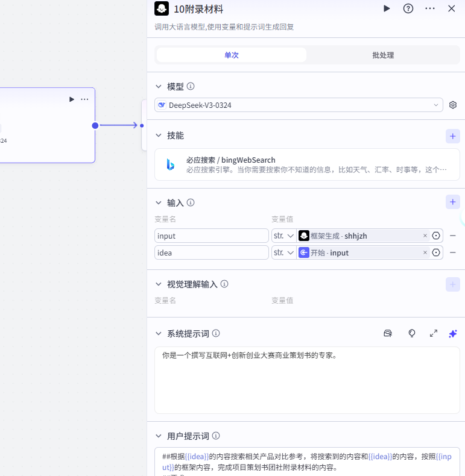The height and width of the screenshot is (476, 465).
Task: Clear the 框架生成 shhjzh reference
Action: [425, 236]
